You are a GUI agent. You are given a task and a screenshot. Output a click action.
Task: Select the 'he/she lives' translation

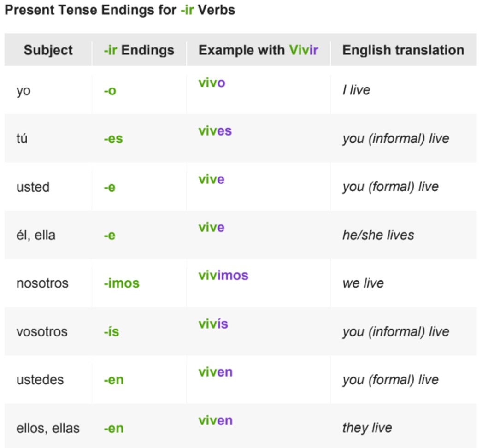click(378, 235)
